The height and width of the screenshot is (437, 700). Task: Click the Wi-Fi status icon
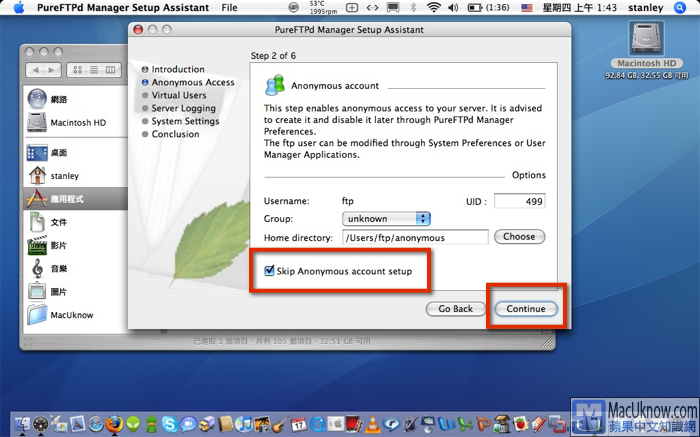click(x=433, y=8)
